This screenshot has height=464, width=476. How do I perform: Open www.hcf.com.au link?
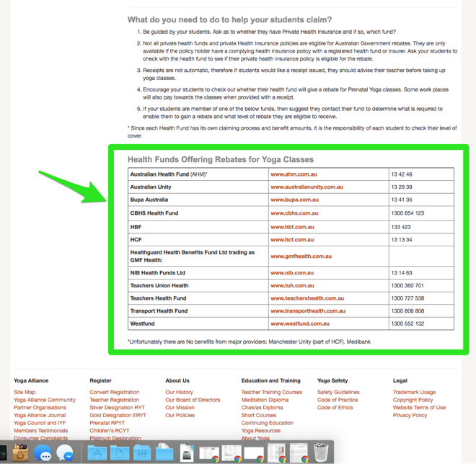click(292, 240)
